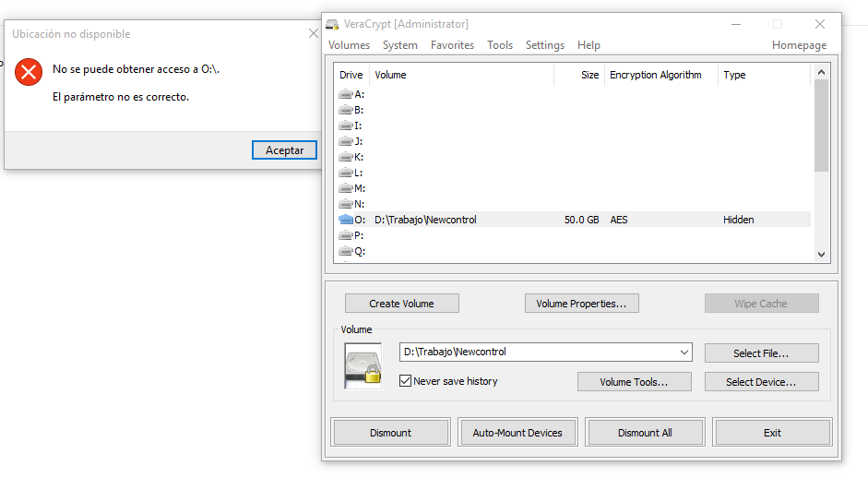Click the Wipe Cache button
This screenshot has height=490, width=868.
(x=761, y=304)
